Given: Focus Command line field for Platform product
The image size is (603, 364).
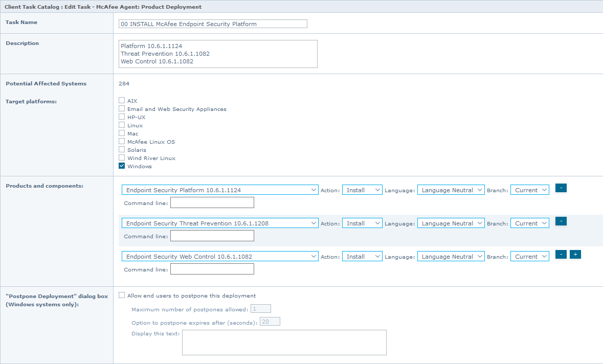Looking at the screenshot, I should 212,203.
